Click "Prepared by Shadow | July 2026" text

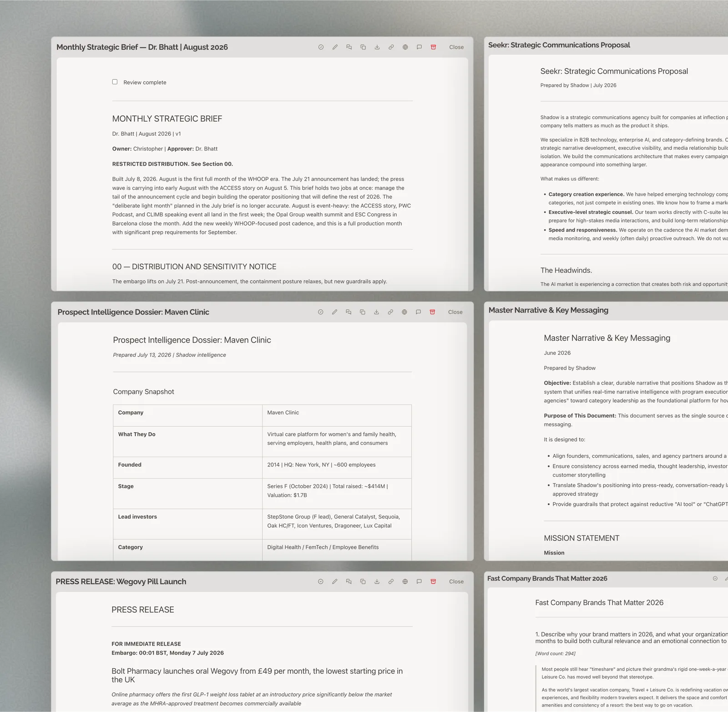coord(578,85)
